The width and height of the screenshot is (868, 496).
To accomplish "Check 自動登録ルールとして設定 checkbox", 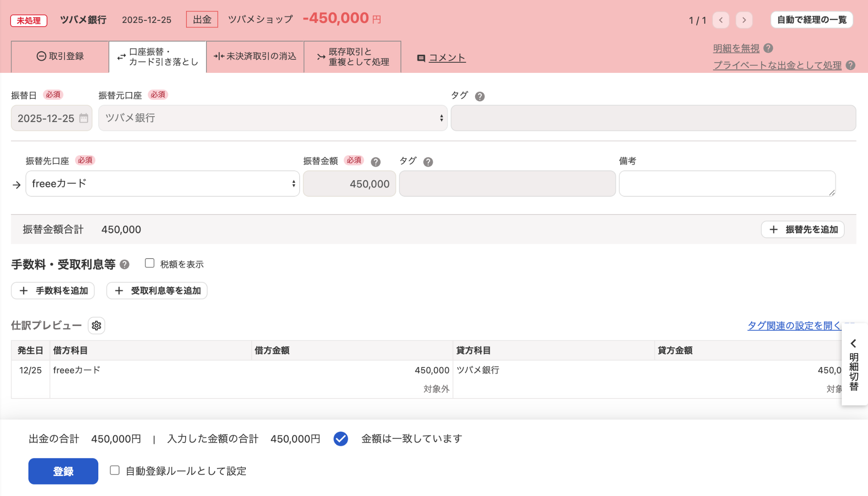I will pyautogui.click(x=114, y=470).
